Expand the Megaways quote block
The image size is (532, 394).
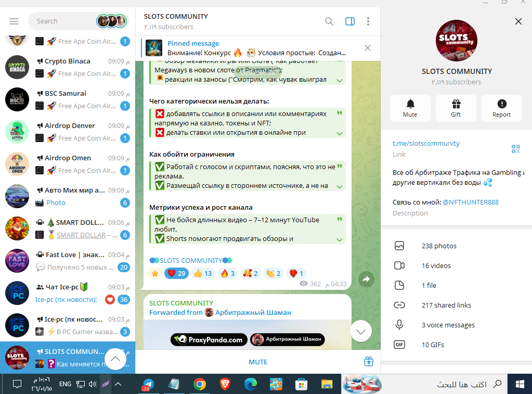click(339, 81)
